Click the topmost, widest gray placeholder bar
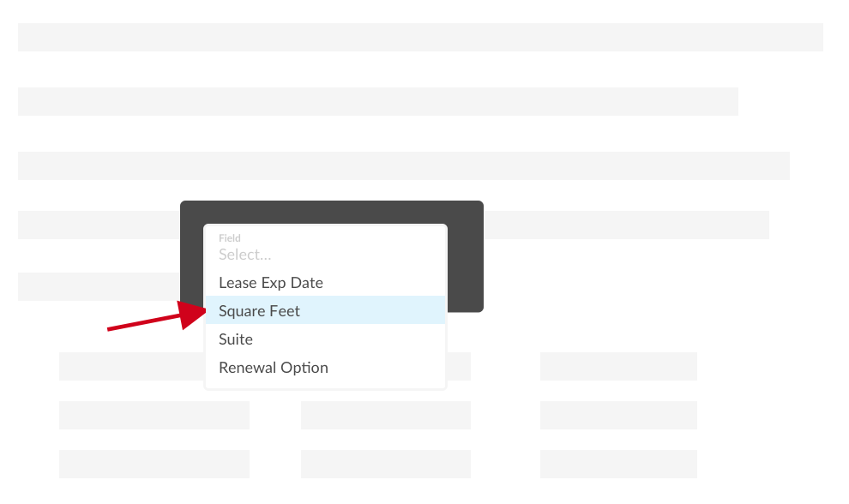 pyautogui.click(x=420, y=37)
